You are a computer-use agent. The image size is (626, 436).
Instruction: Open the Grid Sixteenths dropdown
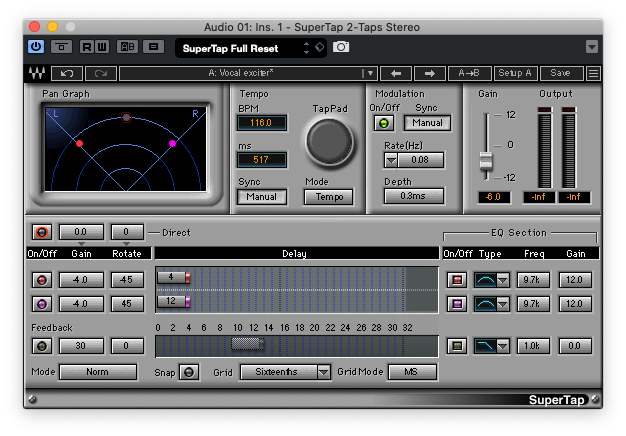[x=285, y=372]
